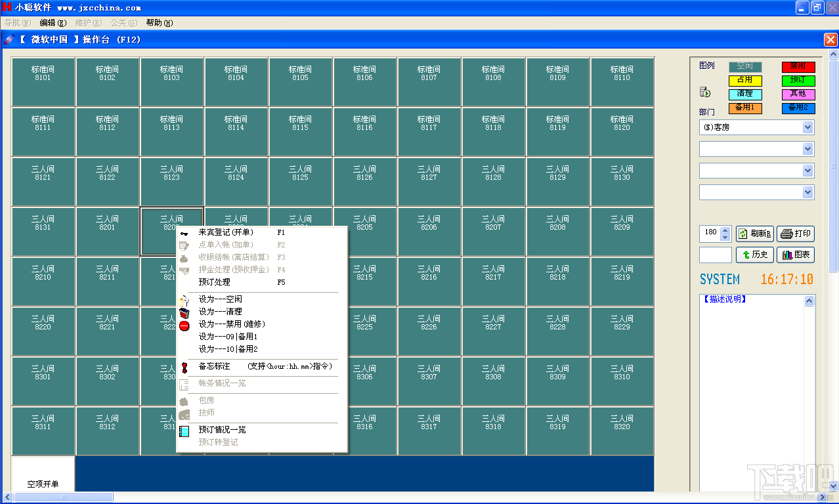Select room tile 标准间 8113
This screenshot has height=504, width=839.
pos(172,132)
